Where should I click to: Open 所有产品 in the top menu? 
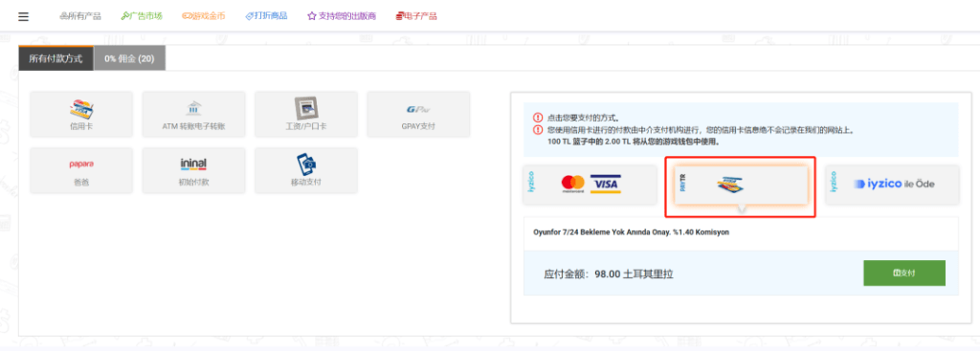[80, 16]
